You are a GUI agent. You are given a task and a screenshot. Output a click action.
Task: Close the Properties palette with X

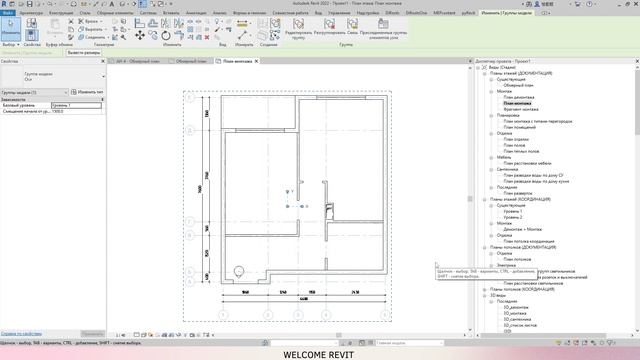(x=103, y=61)
